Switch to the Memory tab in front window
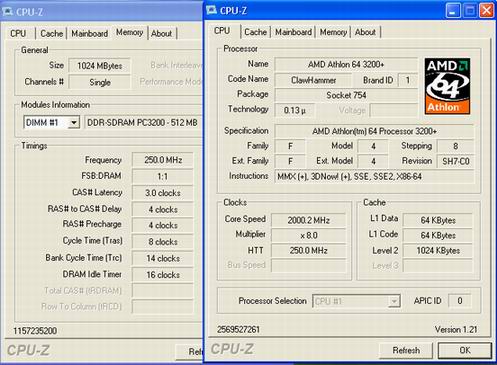The height and width of the screenshot is (365, 497). click(333, 32)
